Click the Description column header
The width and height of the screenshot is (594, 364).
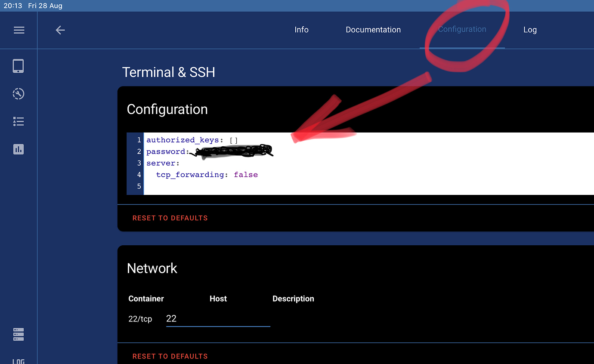pyautogui.click(x=293, y=299)
